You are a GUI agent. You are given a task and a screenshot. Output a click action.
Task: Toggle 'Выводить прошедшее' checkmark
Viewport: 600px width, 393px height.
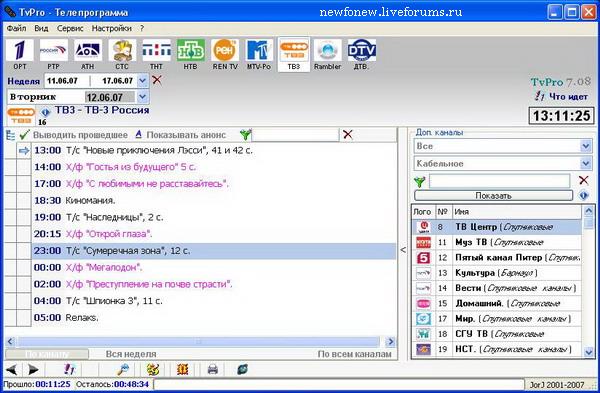pos(24,135)
